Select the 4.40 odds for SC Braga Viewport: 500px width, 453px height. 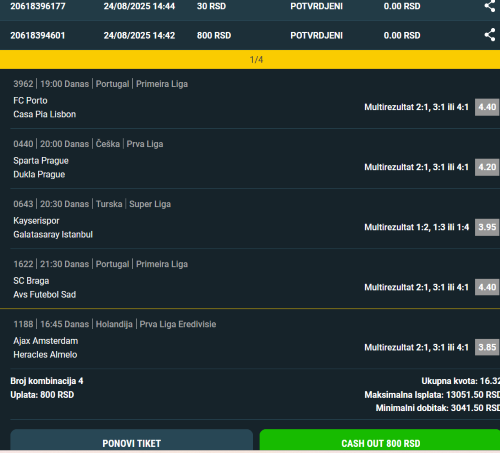(x=487, y=287)
